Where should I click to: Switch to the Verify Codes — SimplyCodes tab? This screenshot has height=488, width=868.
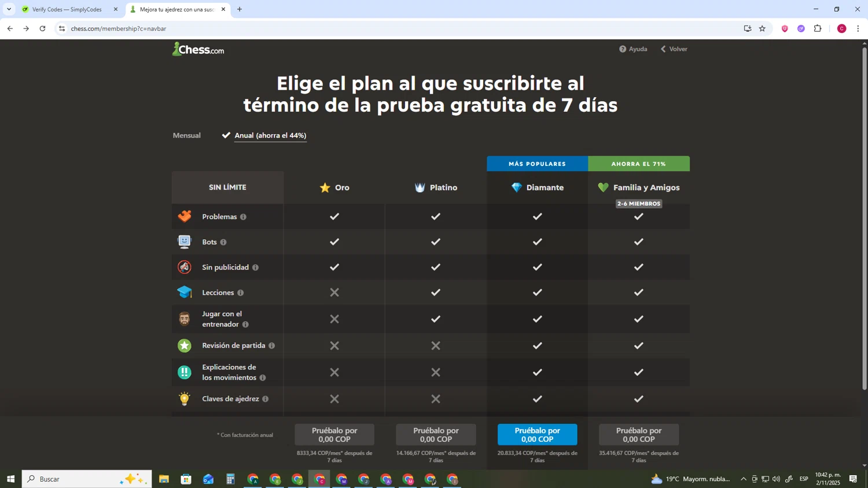(67, 9)
